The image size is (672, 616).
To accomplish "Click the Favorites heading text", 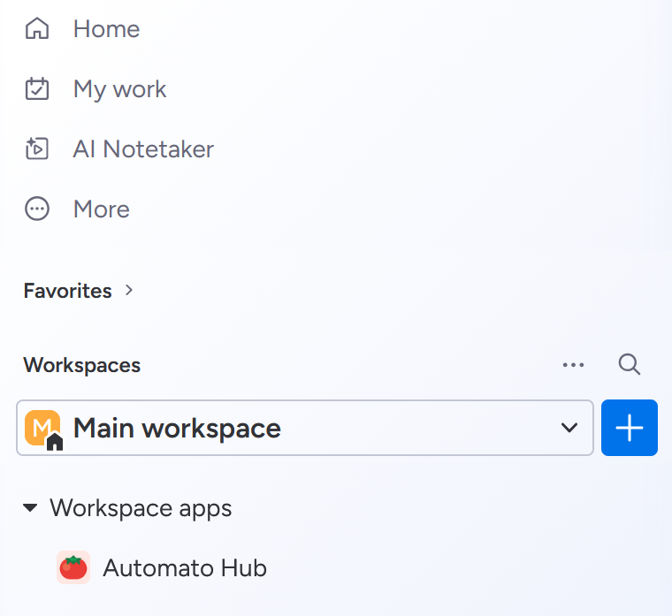I will [67, 291].
